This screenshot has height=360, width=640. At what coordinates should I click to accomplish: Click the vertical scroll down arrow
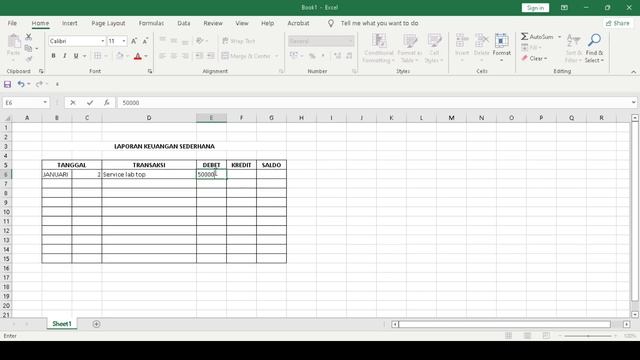[x=635, y=315]
